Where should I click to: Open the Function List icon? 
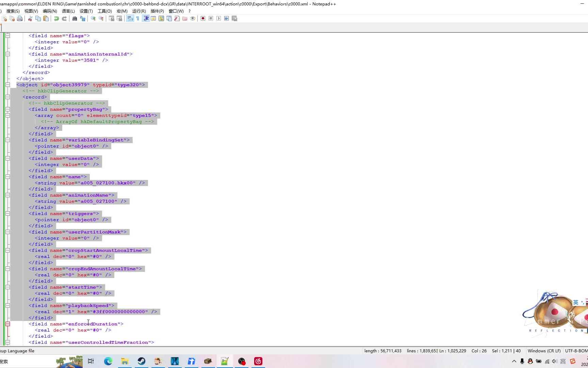click(x=177, y=18)
